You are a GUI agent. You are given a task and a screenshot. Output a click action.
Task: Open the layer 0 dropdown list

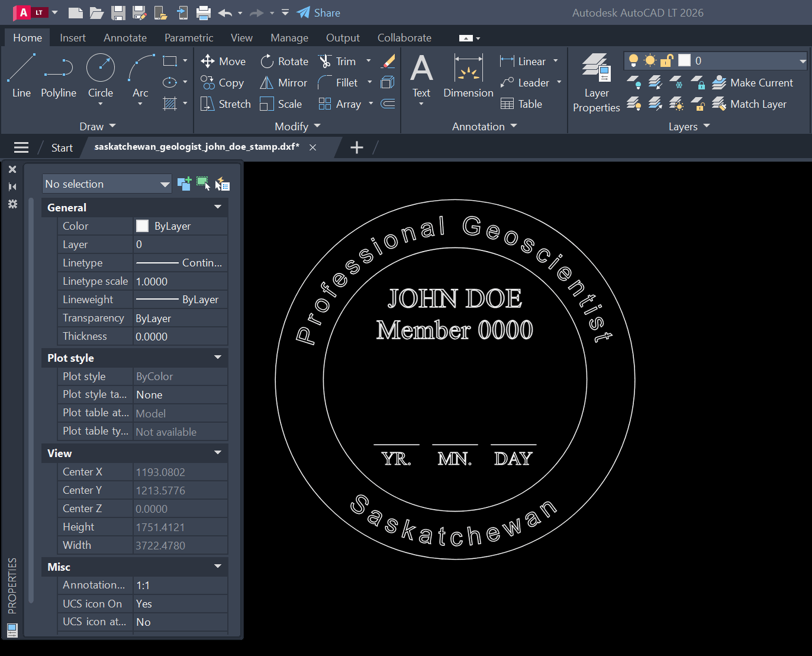[803, 61]
